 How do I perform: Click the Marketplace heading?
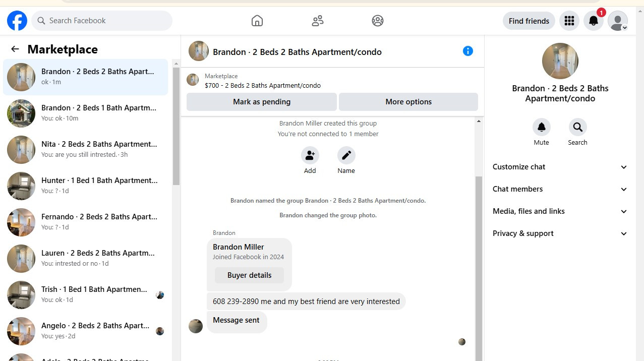tap(63, 49)
